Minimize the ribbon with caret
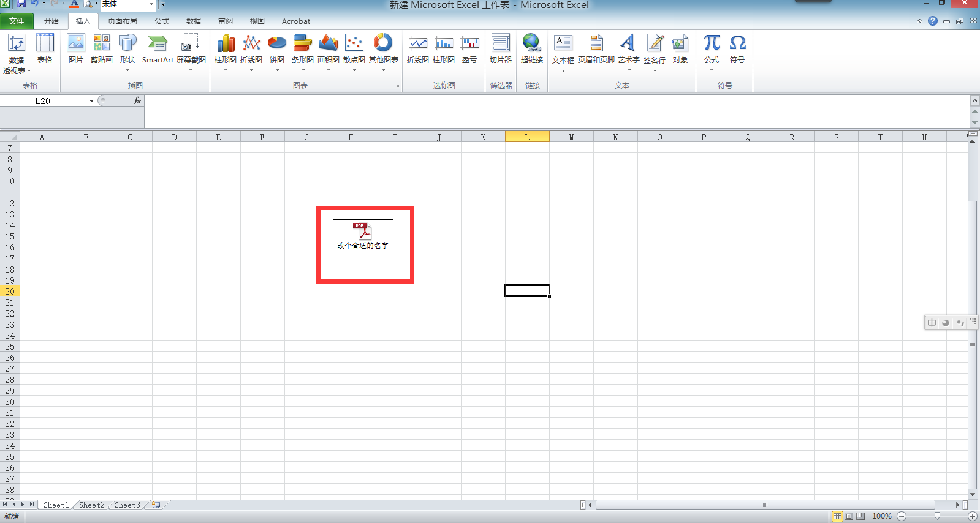This screenshot has width=980, height=523. tap(919, 21)
